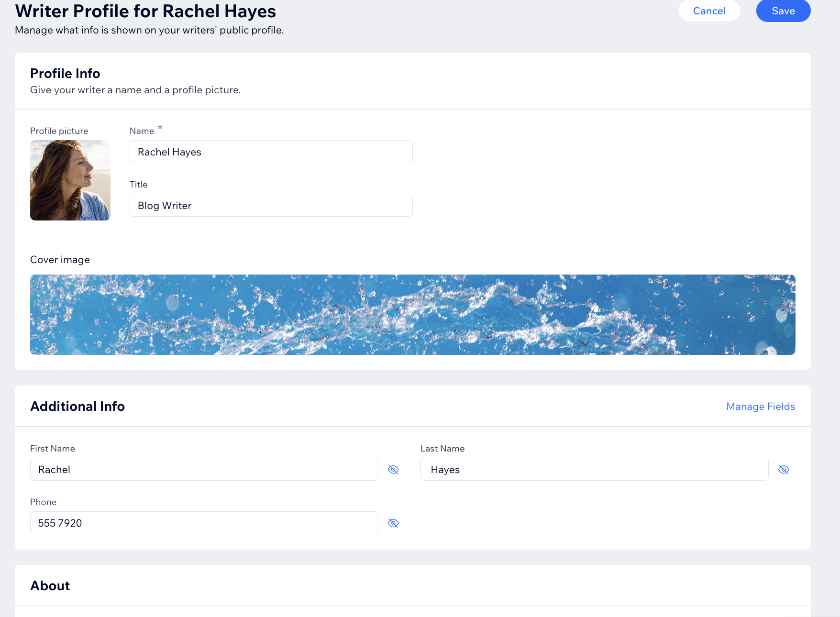Toggle visibility of the Last Name field
The image size is (840, 617).
click(784, 470)
